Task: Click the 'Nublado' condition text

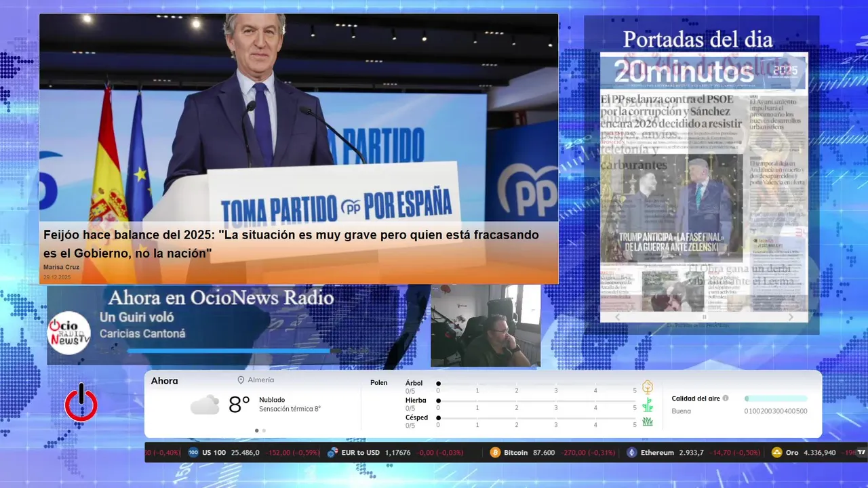Action: click(x=272, y=400)
